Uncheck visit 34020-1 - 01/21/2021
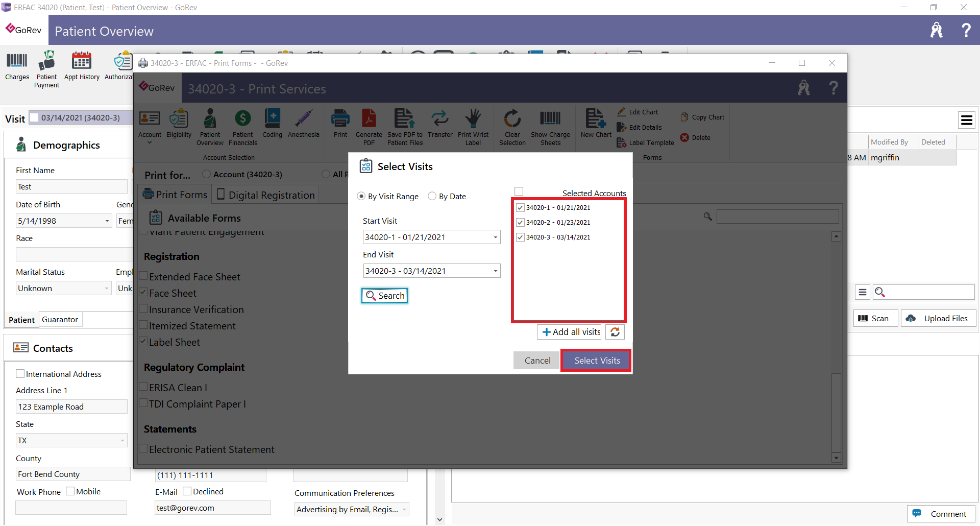 click(520, 208)
